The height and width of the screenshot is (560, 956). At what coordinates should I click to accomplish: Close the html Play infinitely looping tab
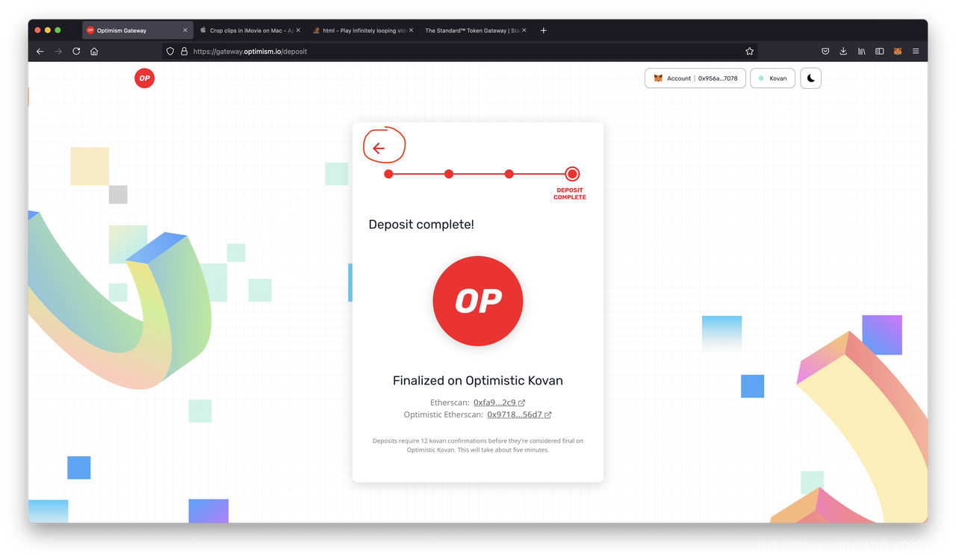tap(411, 31)
